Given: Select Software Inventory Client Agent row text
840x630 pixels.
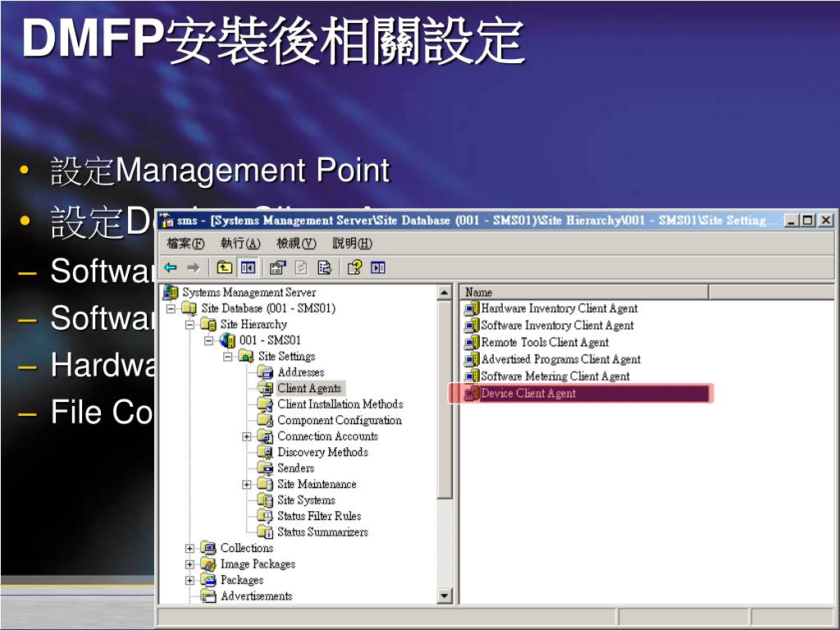Looking at the screenshot, I should (x=557, y=326).
